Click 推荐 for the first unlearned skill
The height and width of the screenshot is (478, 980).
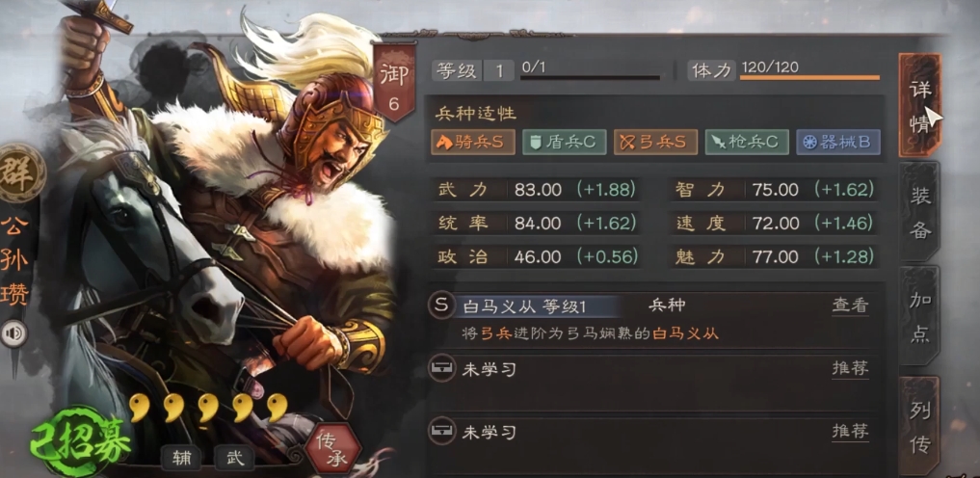[x=851, y=369]
